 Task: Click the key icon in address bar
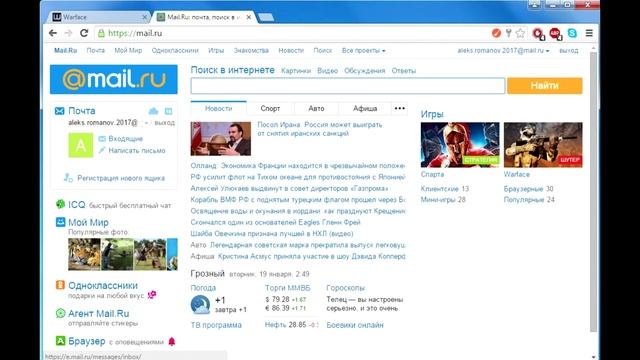coord(508,33)
